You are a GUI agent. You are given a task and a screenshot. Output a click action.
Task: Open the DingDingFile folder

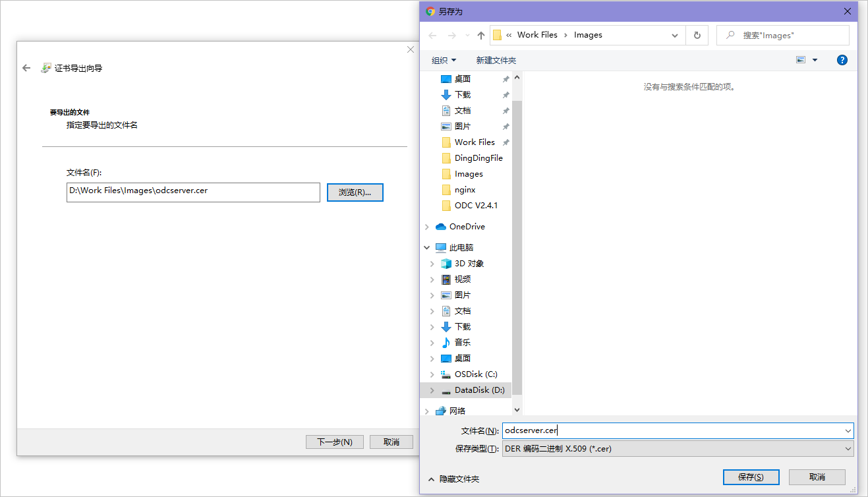pos(478,158)
